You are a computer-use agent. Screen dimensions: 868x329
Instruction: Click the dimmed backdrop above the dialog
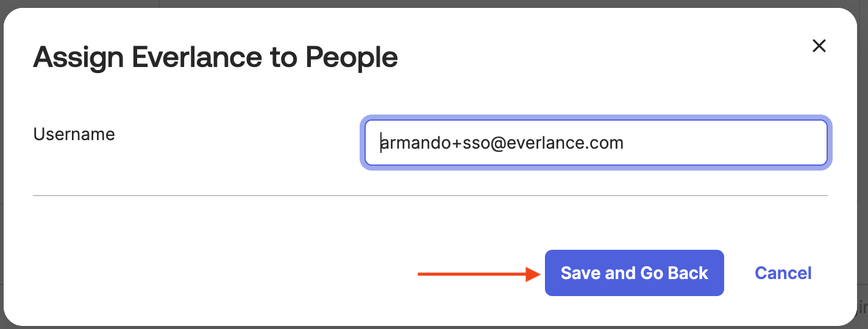click(427, 3)
